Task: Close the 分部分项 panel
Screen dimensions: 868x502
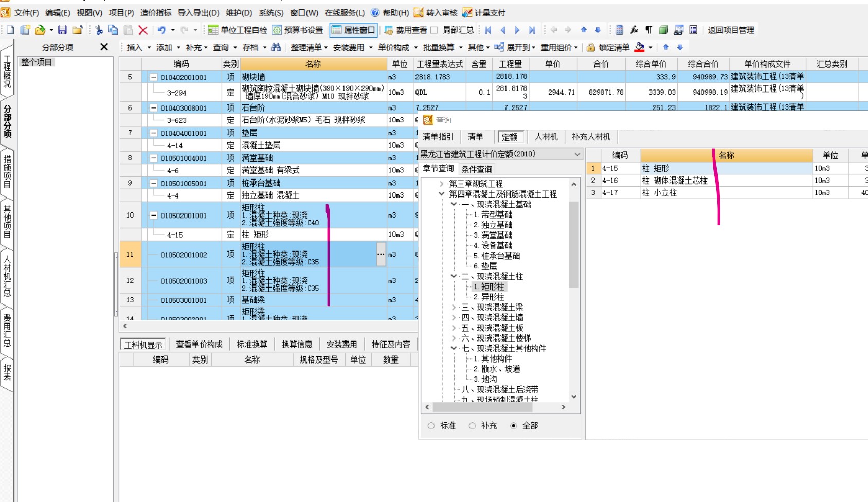Action: 104,47
